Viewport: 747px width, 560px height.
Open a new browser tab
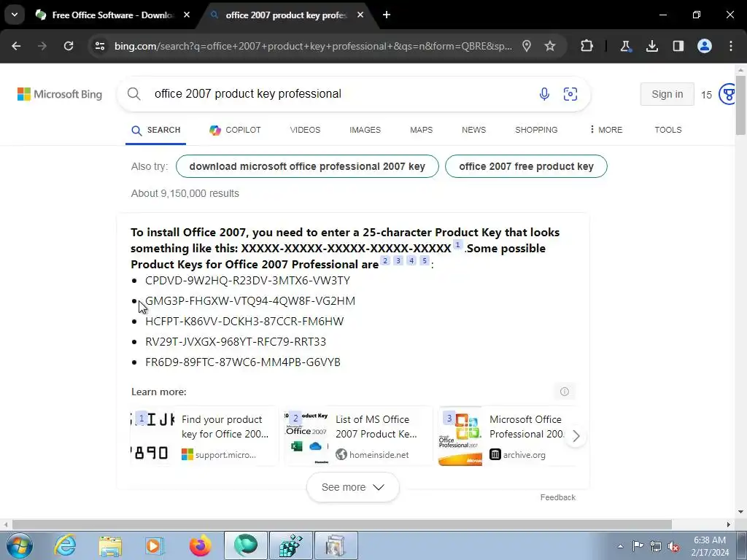[387, 15]
